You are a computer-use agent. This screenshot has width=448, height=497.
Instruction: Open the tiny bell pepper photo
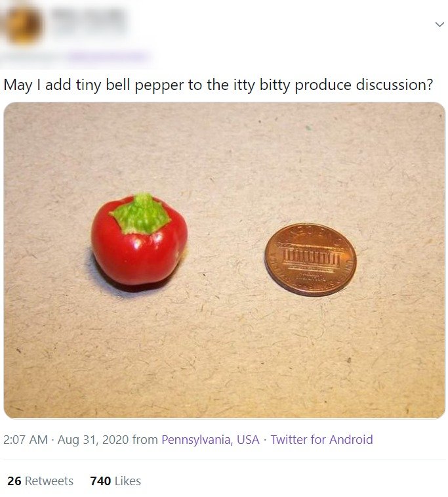[x=224, y=260]
